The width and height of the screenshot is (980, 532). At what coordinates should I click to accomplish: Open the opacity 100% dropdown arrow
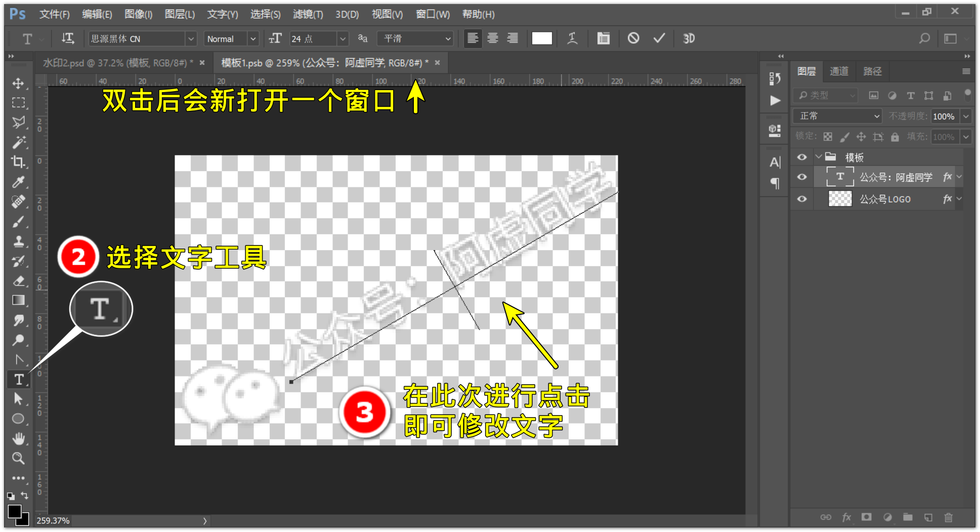966,116
